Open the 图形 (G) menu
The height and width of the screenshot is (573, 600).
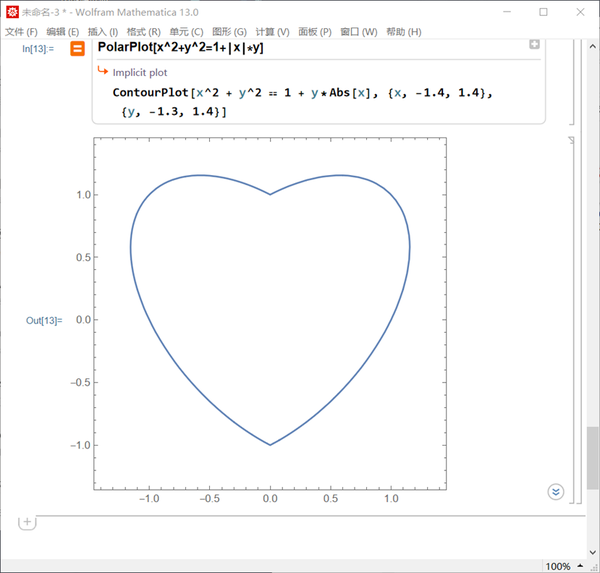click(x=230, y=32)
